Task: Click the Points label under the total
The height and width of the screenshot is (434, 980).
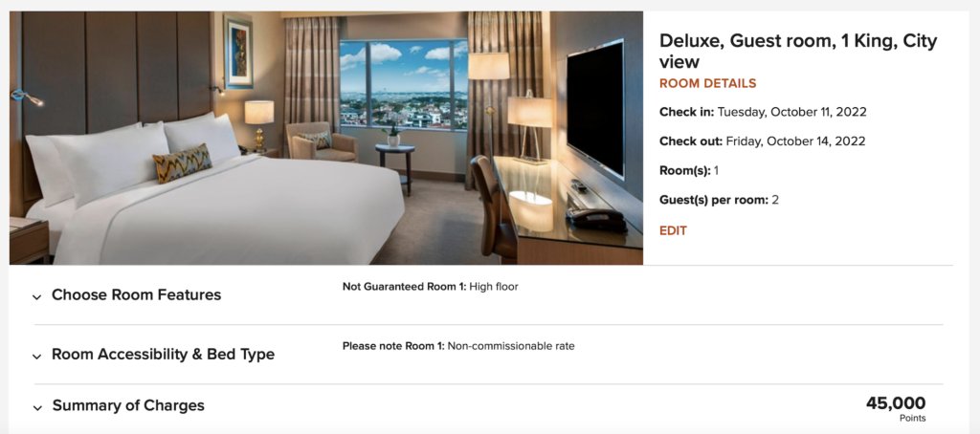Action: (x=912, y=419)
